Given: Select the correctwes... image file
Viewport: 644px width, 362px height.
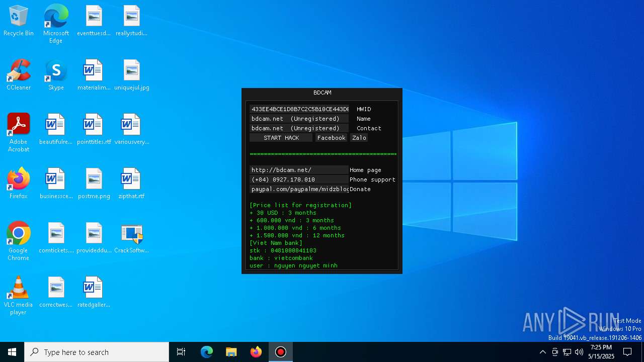Looking at the screenshot, I should pos(56,293).
